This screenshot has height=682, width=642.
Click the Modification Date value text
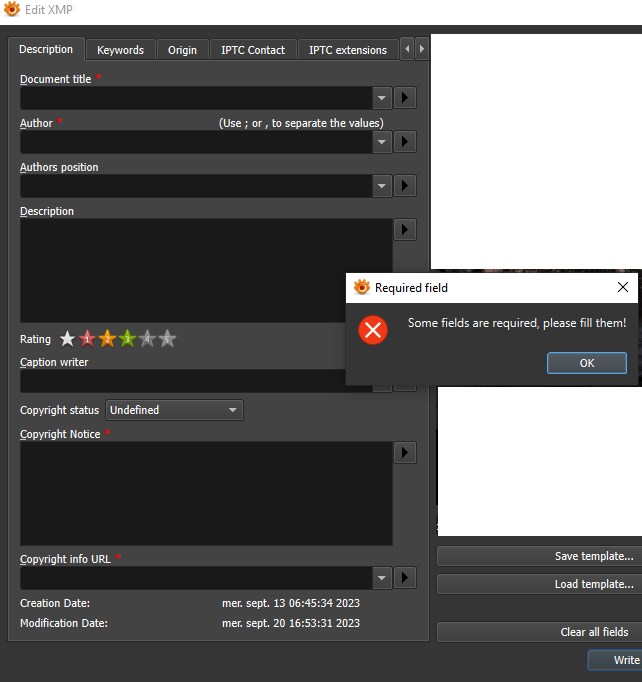tap(291, 623)
